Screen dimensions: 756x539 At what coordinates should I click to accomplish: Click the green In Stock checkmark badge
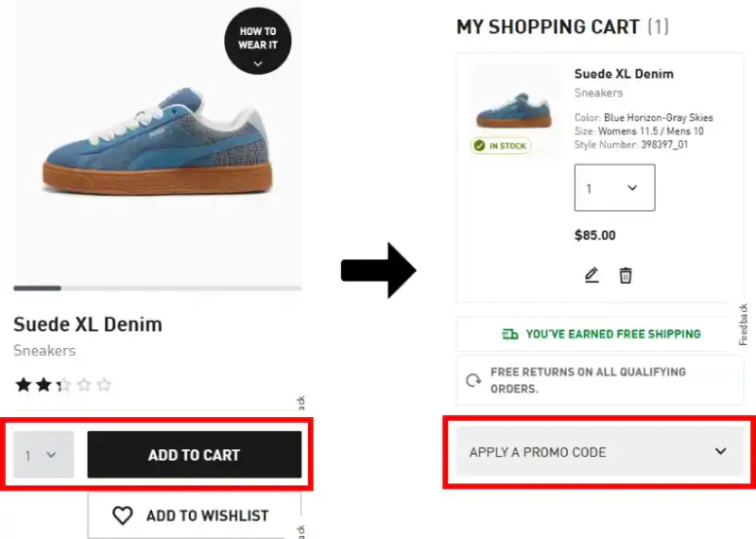point(501,146)
